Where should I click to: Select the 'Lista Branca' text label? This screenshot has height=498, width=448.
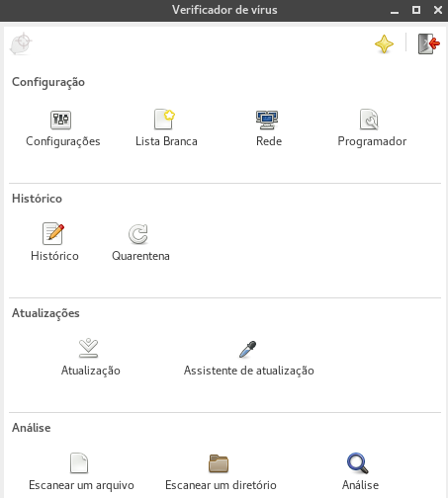click(166, 141)
